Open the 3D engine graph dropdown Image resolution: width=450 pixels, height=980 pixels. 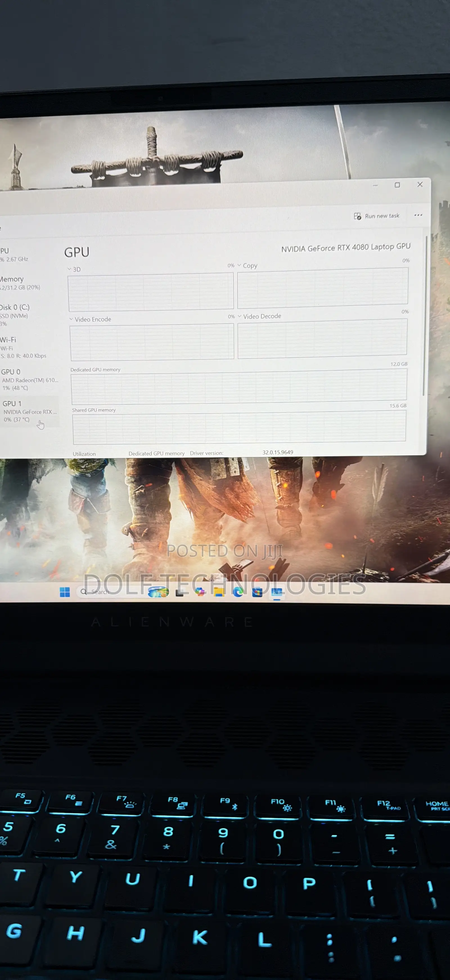pos(69,269)
